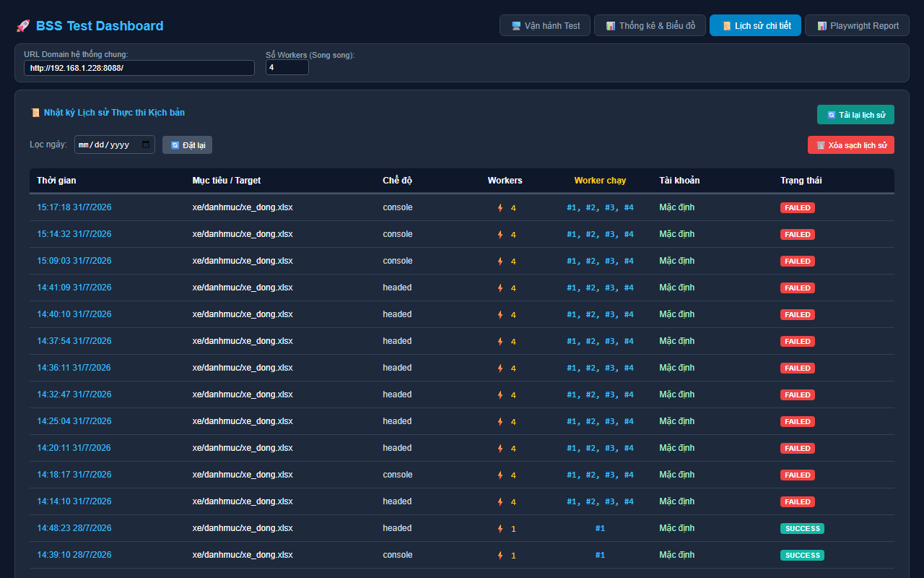Click the lightning icon in the 14:48:23 row
The height and width of the screenshot is (578, 924).
[x=500, y=529]
